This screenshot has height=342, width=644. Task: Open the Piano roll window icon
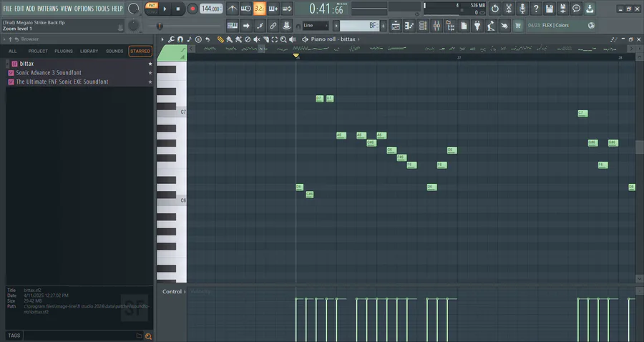409,26
